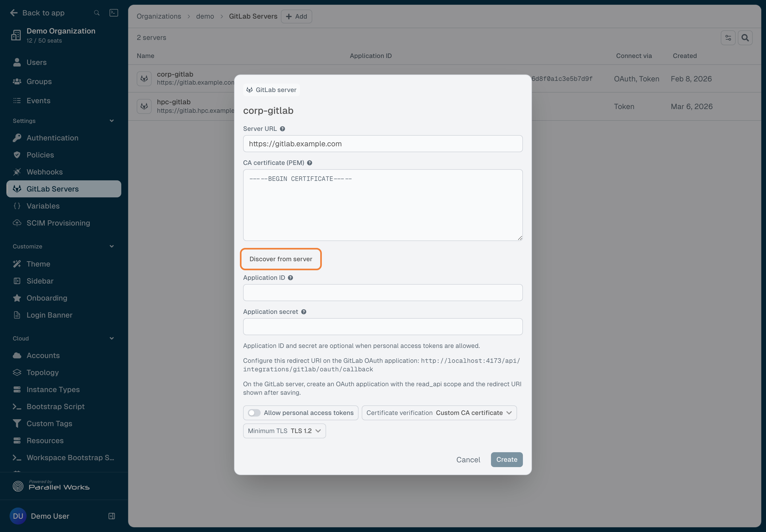Click the Onboarding star icon
The image size is (766, 532).
17,298
